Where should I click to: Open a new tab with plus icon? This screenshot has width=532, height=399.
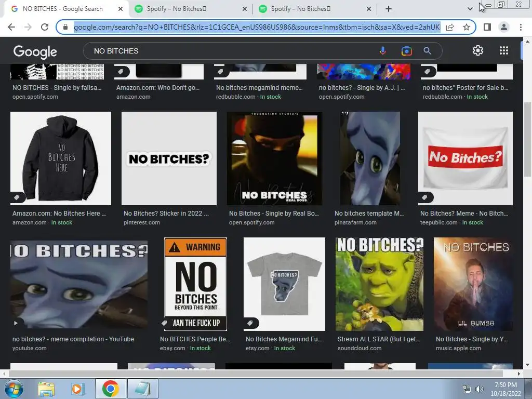click(389, 9)
